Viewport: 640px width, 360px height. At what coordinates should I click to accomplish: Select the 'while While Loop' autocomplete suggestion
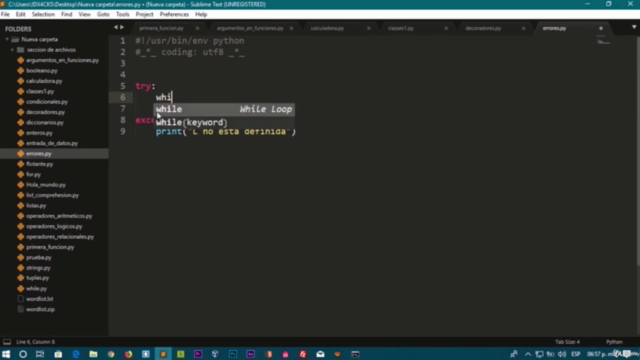pos(224,109)
